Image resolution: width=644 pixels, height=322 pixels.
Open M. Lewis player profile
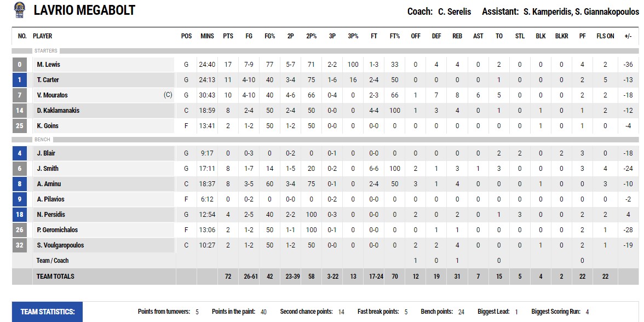pyautogui.click(x=49, y=65)
